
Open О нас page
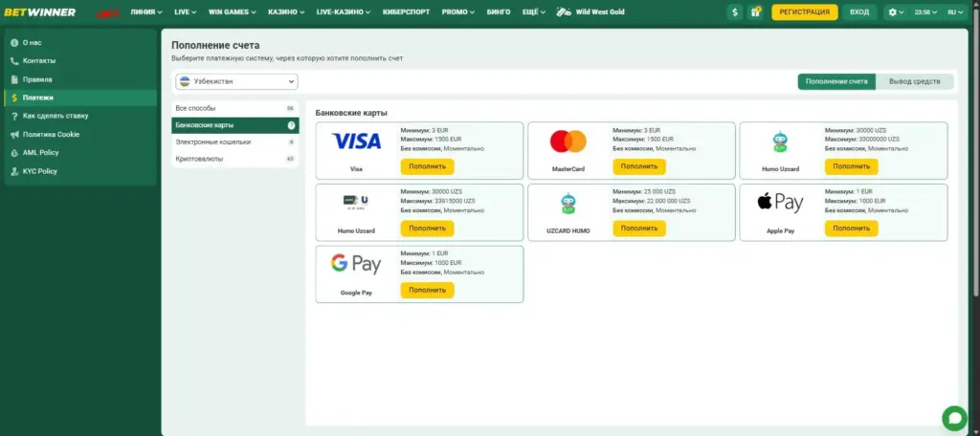coord(80,42)
